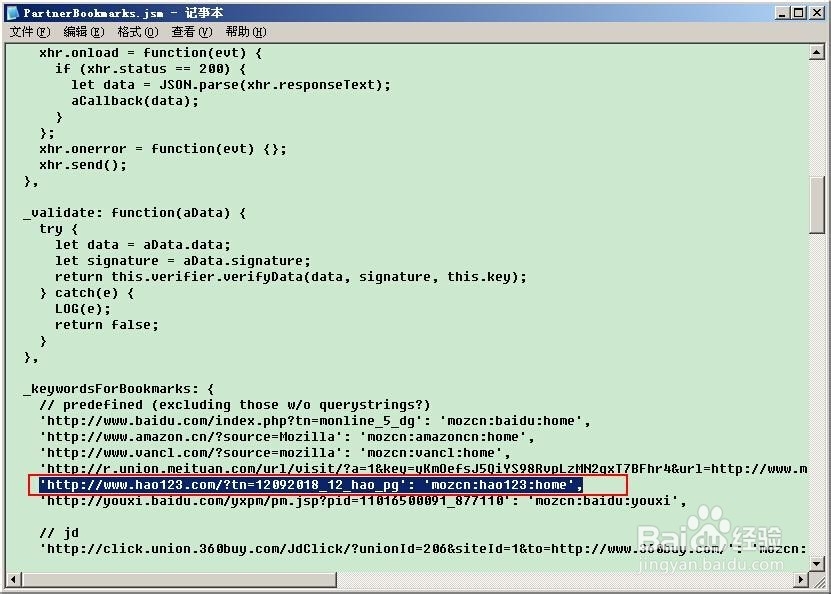The width and height of the screenshot is (831, 594).
Task: Click the highlighted hao123.com line
Action: 311,485
